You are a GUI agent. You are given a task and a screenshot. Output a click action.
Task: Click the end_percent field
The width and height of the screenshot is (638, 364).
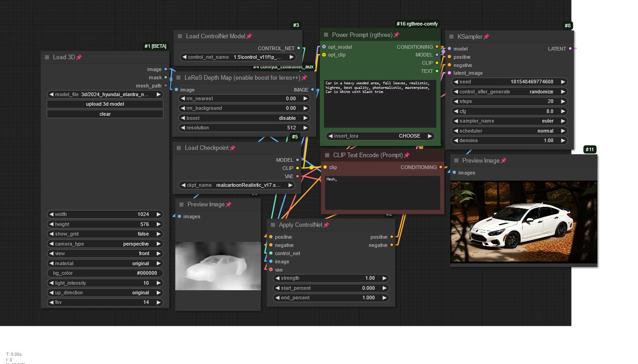[x=331, y=298]
